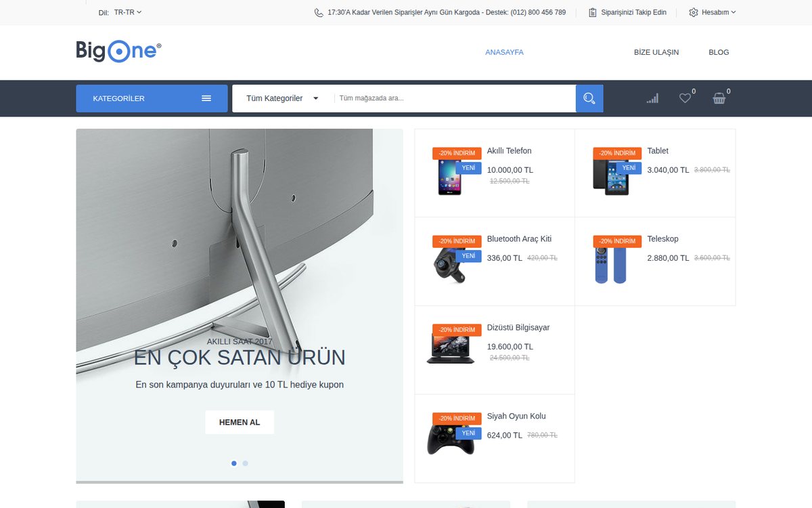
Task: Select the second slider dot
Action: tap(245, 463)
